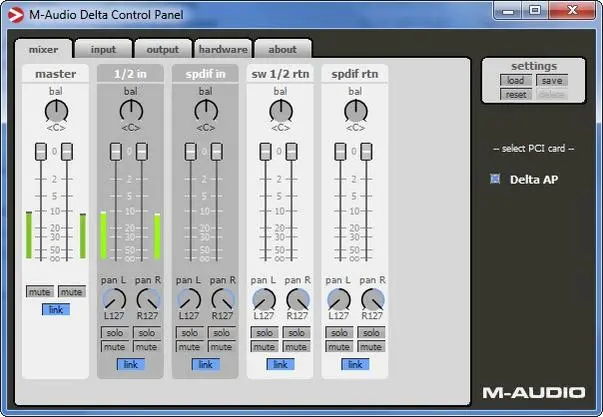
Task: Solo the 1/2 in right channel
Action: click(147, 332)
